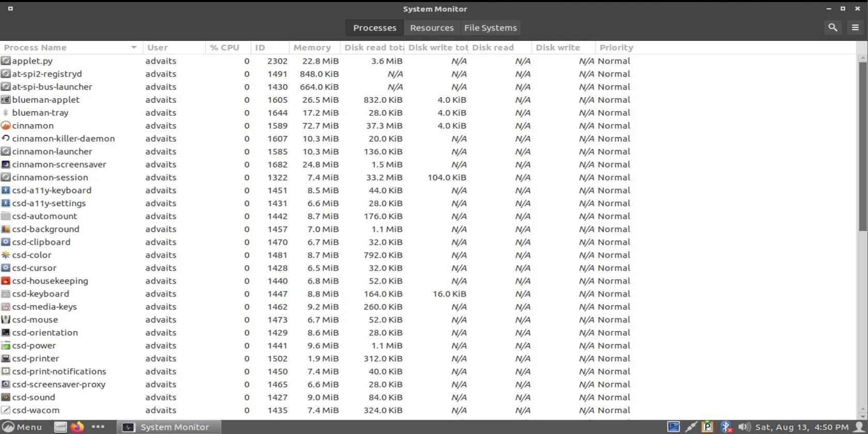The height and width of the screenshot is (434, 868).
Task: Click the cinnamon-screensaver process icon
Action: [6, 164]
